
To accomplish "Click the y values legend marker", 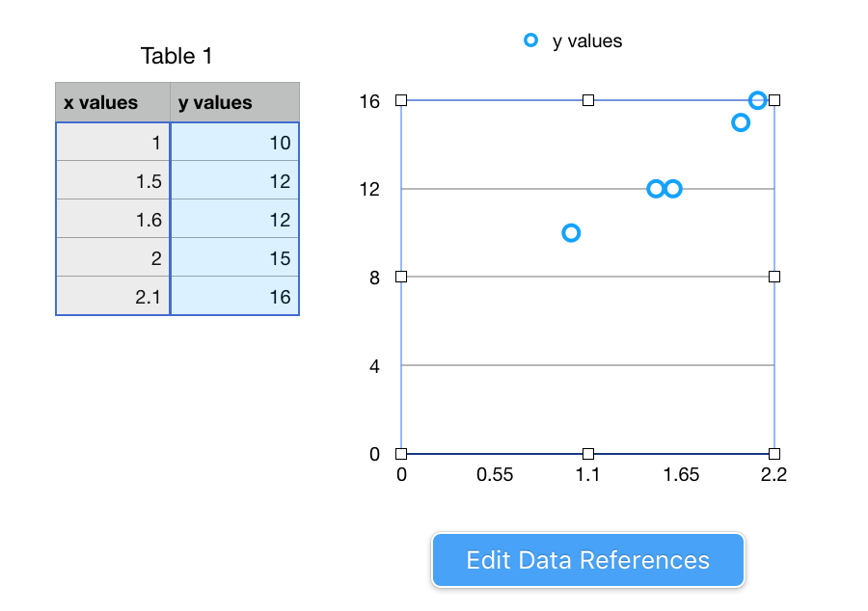I will click(x=530, y=40).
